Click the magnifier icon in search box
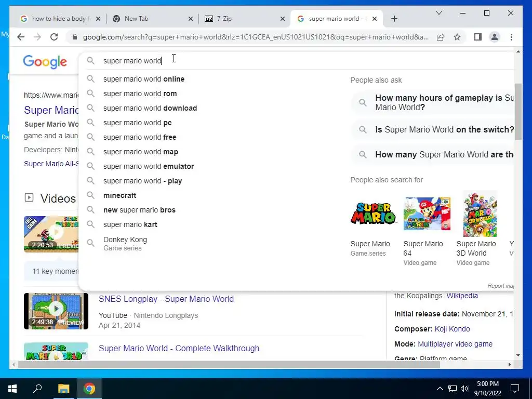 coord(90,61)
